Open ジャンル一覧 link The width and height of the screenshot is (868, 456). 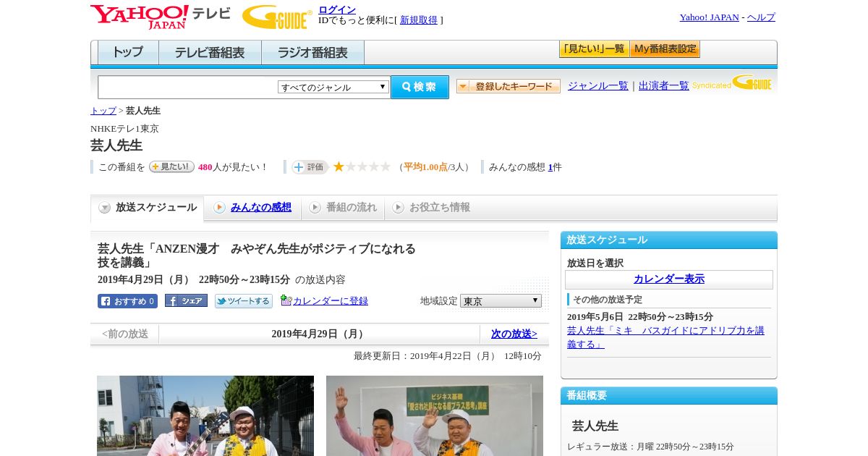click(x=598, y=85)
